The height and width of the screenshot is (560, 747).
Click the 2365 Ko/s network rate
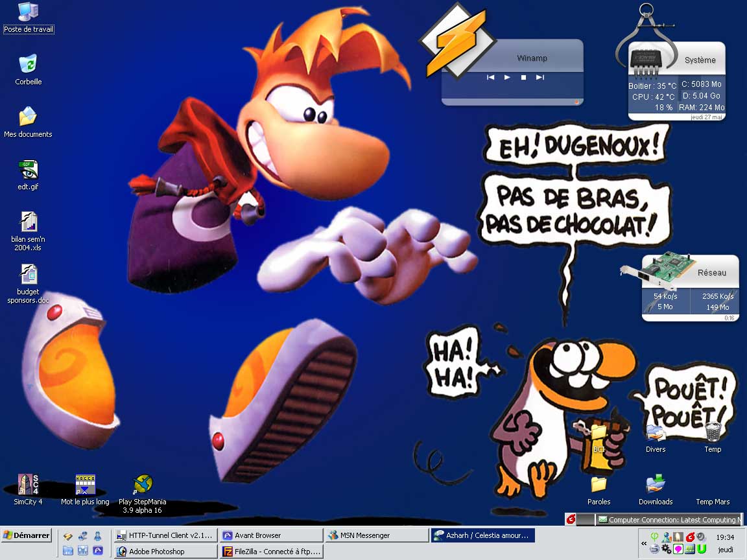(x=718, y=296)
